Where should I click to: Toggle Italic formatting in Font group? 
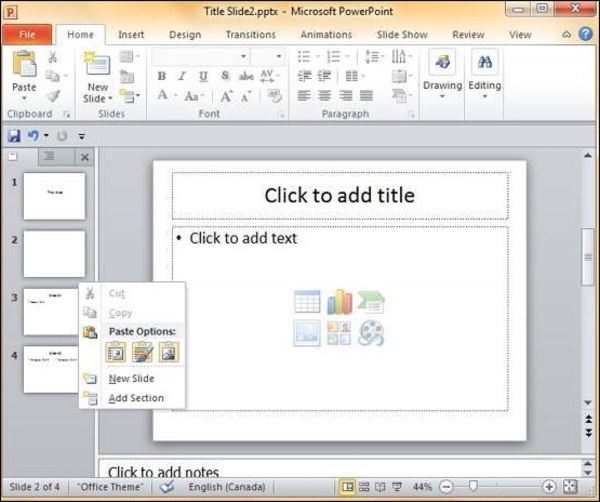pyautogui.click(x=182, y=76)
